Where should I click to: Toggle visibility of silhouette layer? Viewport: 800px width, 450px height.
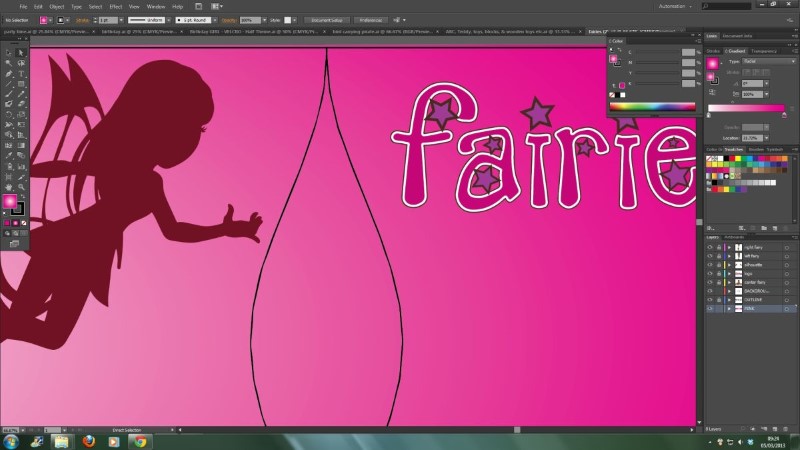coord(710,263)
